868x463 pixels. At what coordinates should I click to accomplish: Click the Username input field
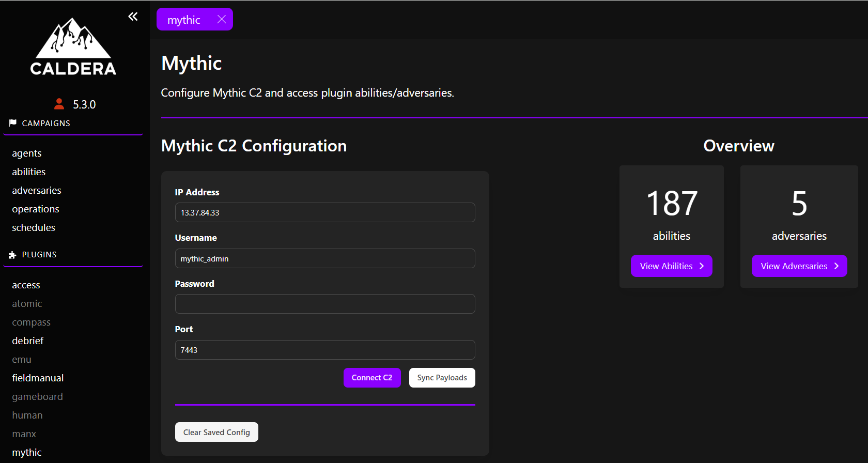tap(325, 258)
